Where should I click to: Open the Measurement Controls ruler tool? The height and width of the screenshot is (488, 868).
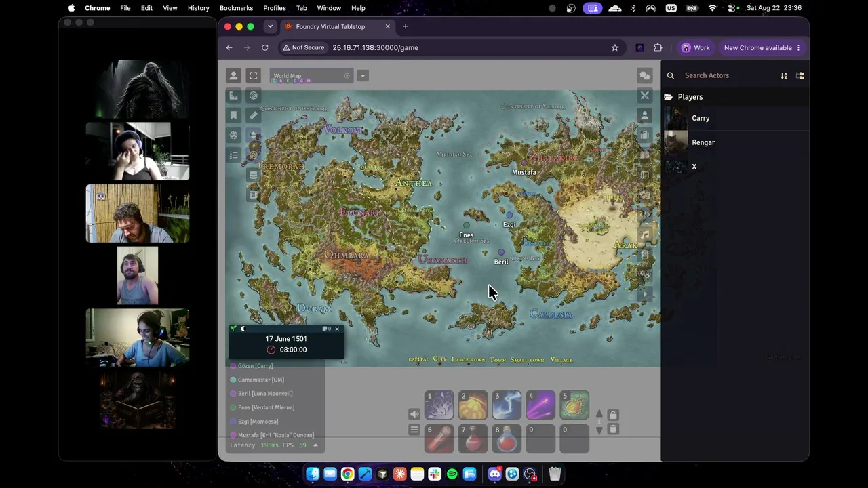tap(234, 96)
